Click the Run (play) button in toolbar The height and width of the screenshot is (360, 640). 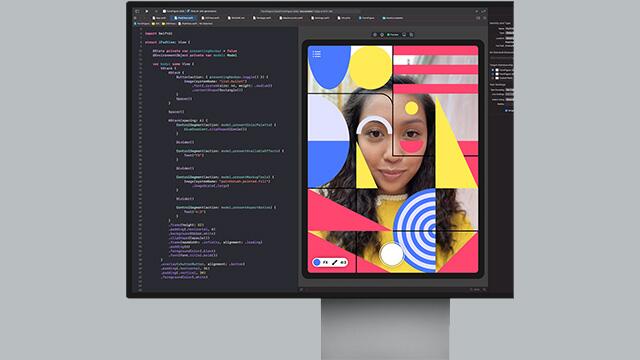[147, 11]
